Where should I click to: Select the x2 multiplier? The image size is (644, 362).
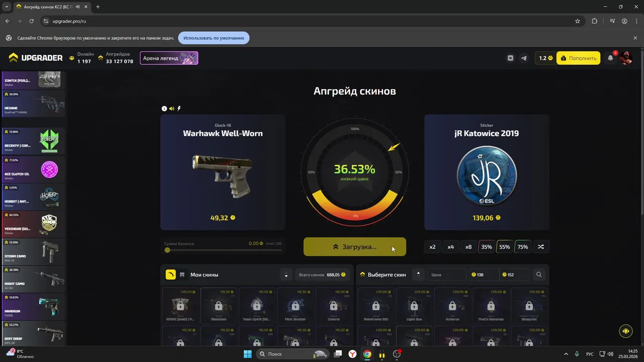pos(433,247)
